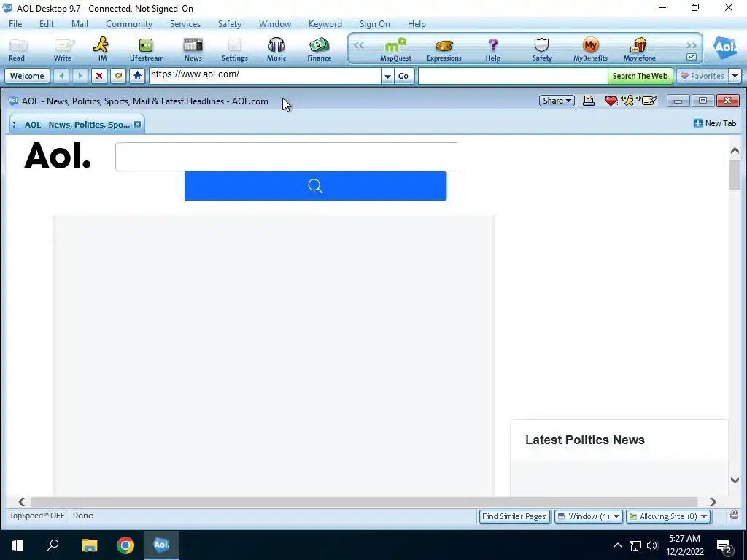Screen dimensions: 747x560
Task: Open the Mail menu
Action: coord(80,24)
